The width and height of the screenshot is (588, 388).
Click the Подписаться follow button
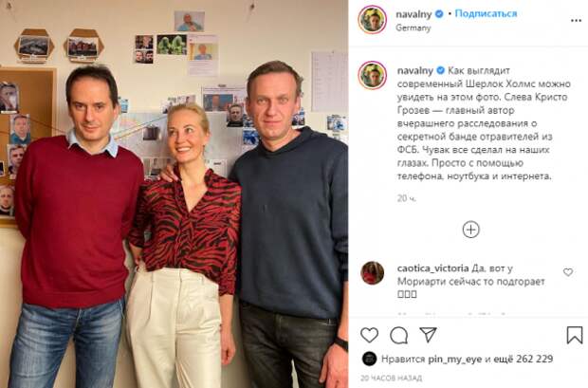[x=486, y=14]
